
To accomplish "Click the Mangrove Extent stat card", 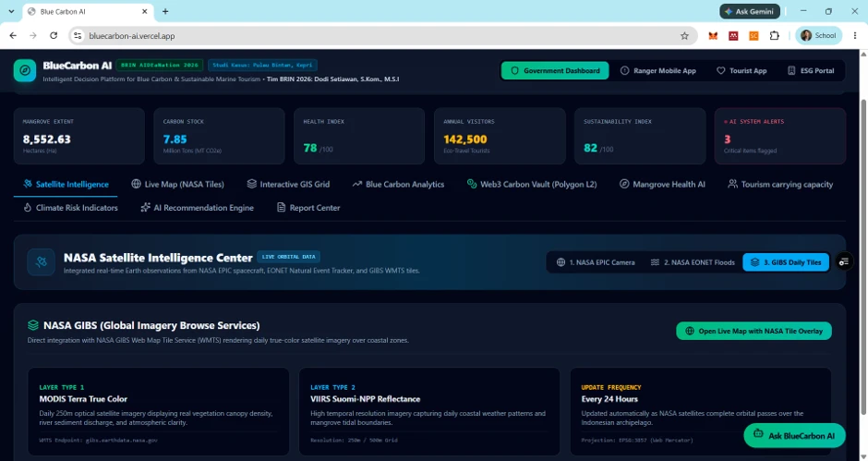I will point(79,136).
